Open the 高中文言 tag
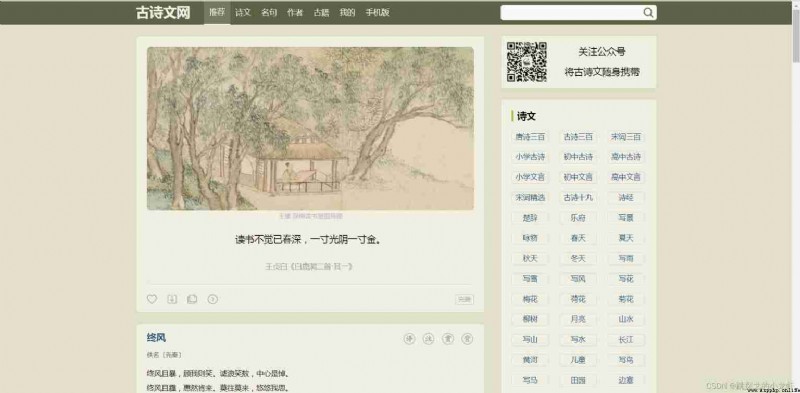The image size is (800, 393). [x=626, y=177]
